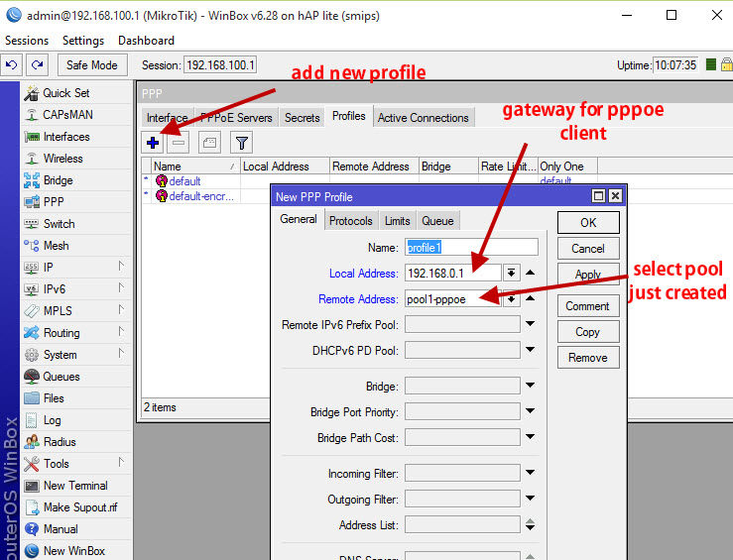733x560 pixels.
Task: Expand the Tools submenu
Action: pos(121,463)
